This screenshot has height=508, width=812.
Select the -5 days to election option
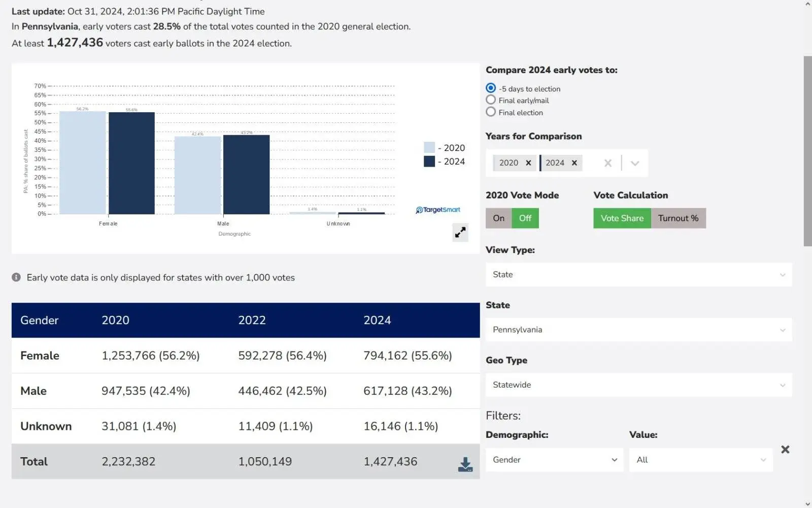pos(491,88)
